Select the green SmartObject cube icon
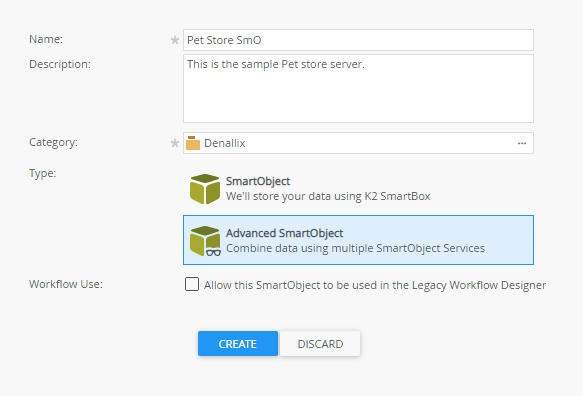Screen dimensions: 583x396 [x=204, y=189]
